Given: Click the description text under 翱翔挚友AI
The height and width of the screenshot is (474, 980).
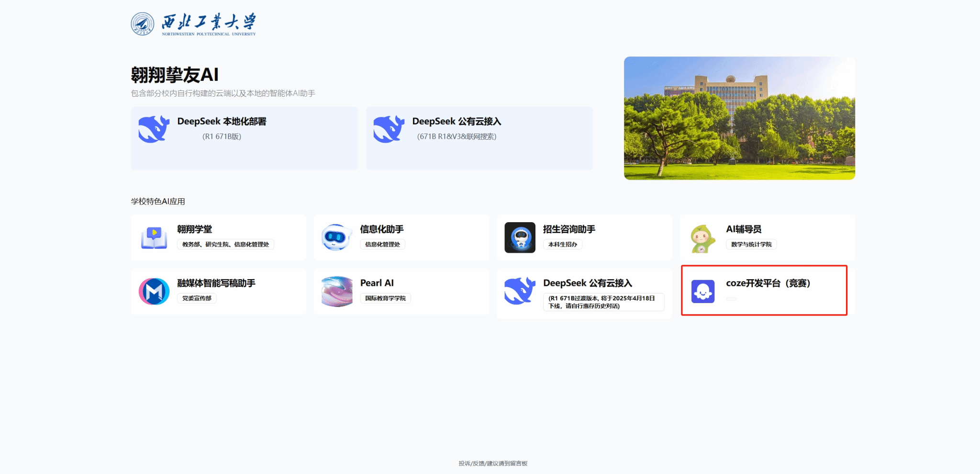Looking at the screenshot, I should (x=223, y=93).
